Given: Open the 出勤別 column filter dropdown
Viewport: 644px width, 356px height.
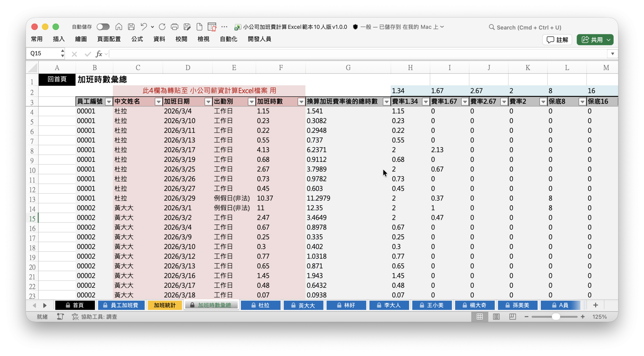Looking at the screenshot, I should coord(251,102).
